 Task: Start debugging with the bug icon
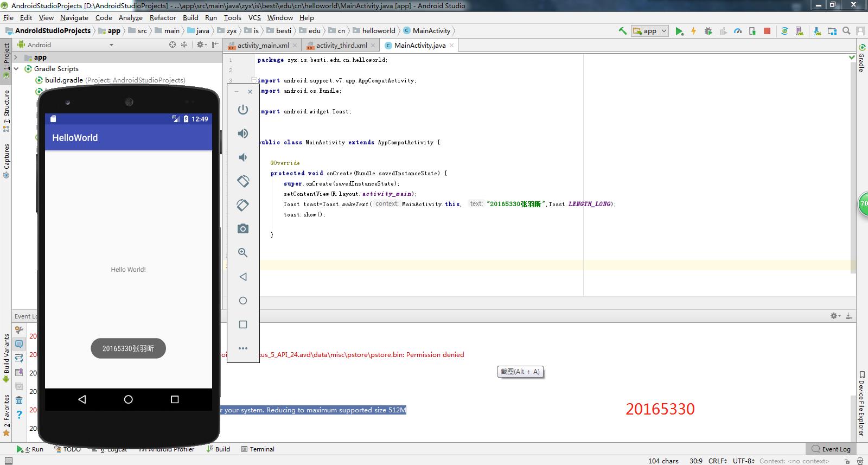708,31
